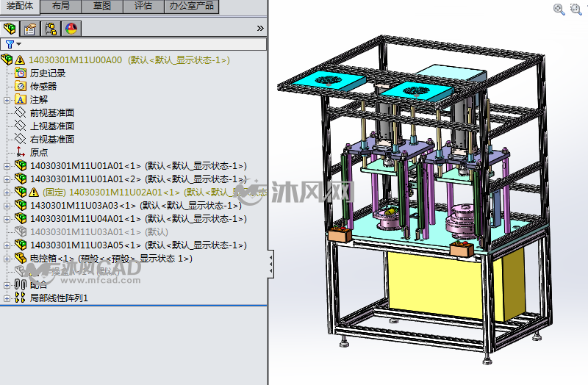Click the Zoom to Fit magnifier icon

tap(559, 10)
